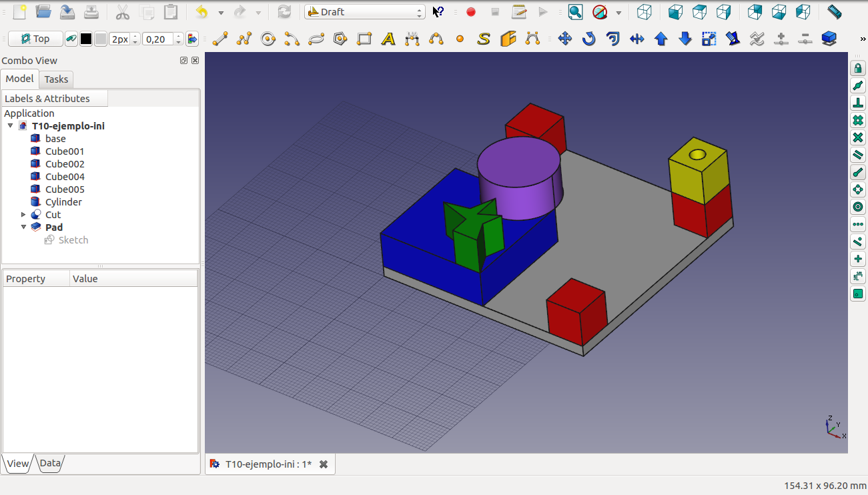Toggle the snap lock button
The width and height of the screenshot is (868, 495).
click(858, 68)
